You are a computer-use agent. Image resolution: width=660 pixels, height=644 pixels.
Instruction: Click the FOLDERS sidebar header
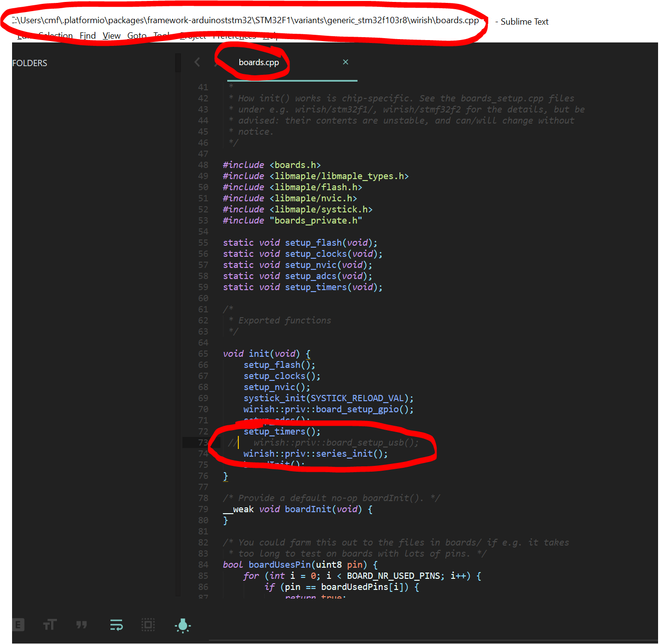(30, 63)
